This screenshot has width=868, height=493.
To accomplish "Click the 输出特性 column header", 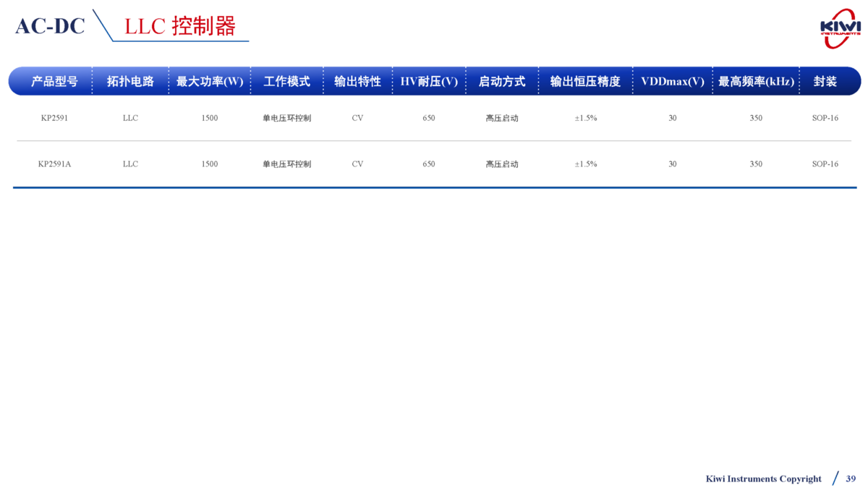I will point(357,81).
